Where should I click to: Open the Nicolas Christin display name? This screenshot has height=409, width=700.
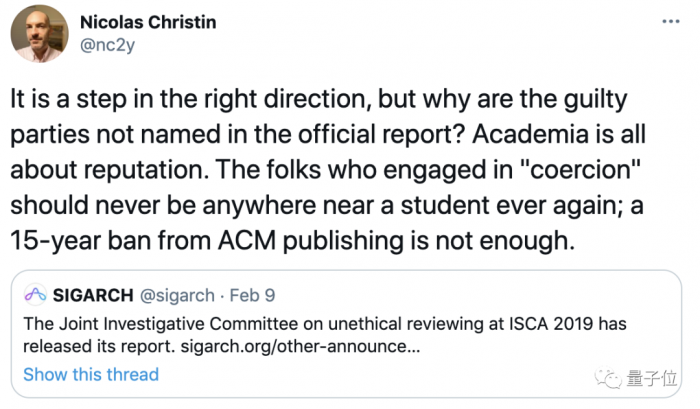tap(148, 19)
